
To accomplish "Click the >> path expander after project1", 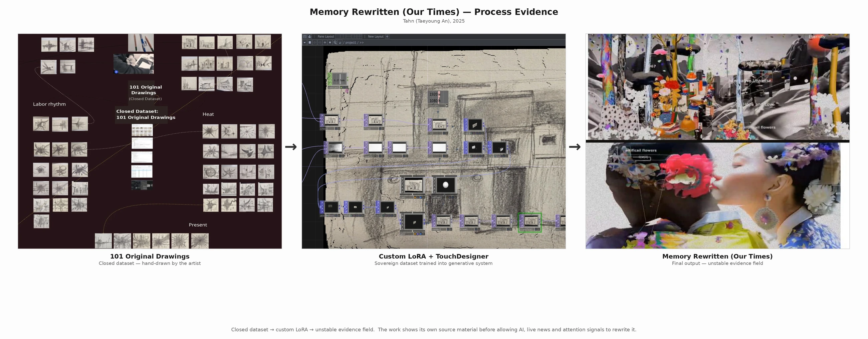I will tap(362, 43).
